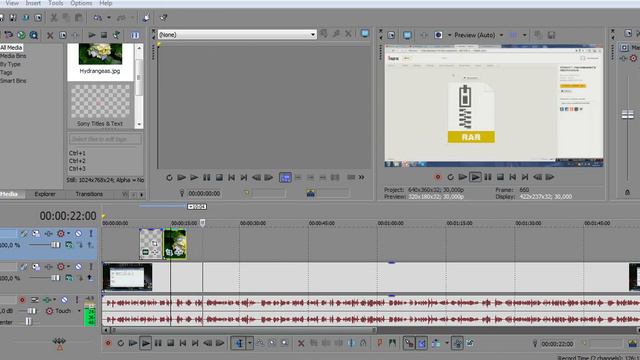Remove selected media with red X icon

tap(50, 35)
